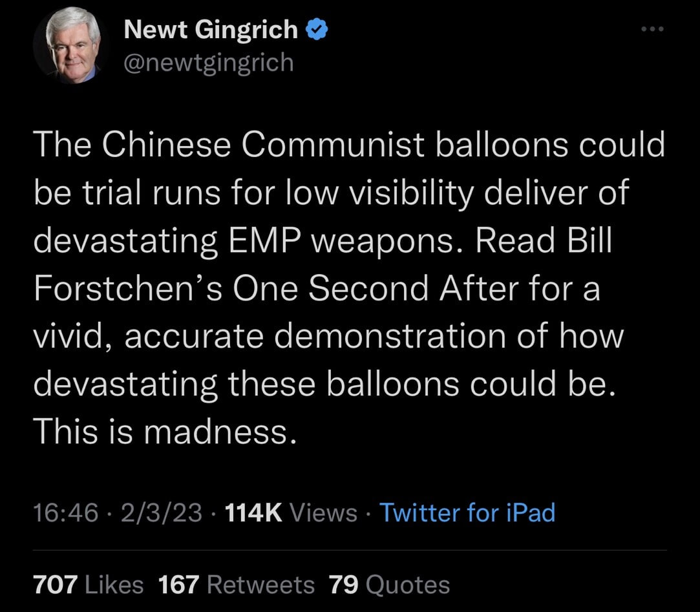The height and width of the screenshot is (612, 700).
Task: Click the Newt Gingrich display name
Action: 211,30
